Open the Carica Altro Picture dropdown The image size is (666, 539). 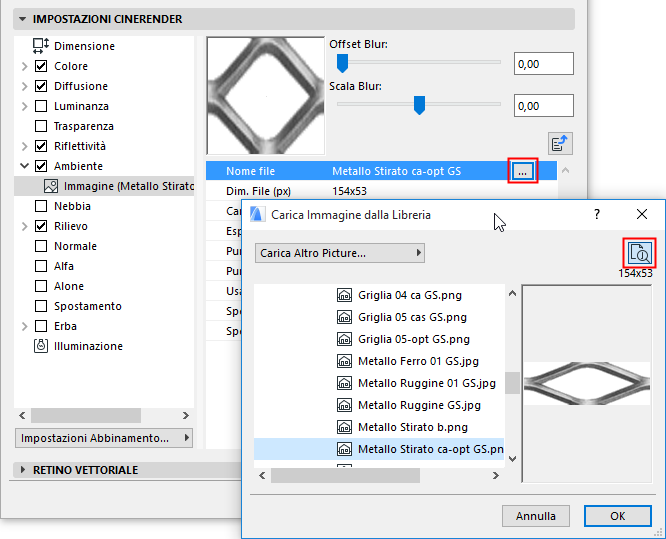click(x=339, y=253)
